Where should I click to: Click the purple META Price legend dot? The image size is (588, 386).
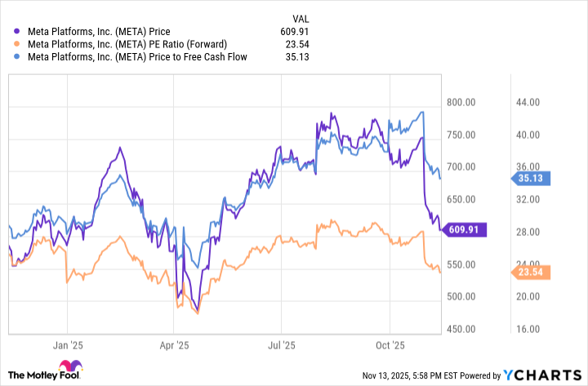17,31
